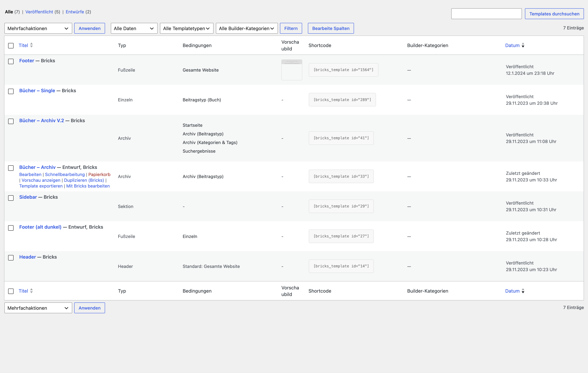The width and height of the screenshot is (588, 373).
Task: Click 'Suchergebnisse' condition text
Action: (x=199, y=151)
